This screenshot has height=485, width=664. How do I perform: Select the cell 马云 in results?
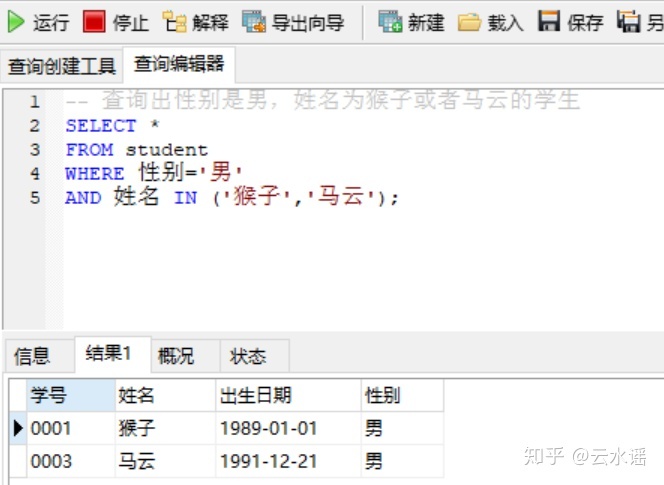point(166,461)
